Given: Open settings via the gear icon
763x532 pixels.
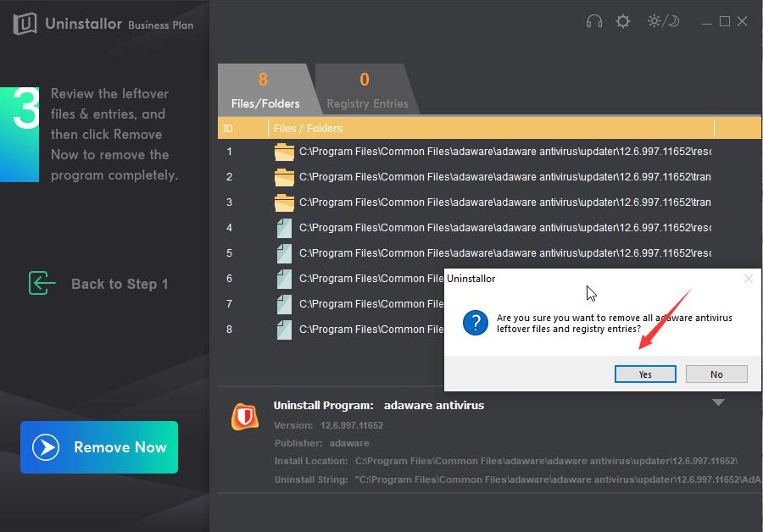Looking at the screenshot, I should coord(623,21).
